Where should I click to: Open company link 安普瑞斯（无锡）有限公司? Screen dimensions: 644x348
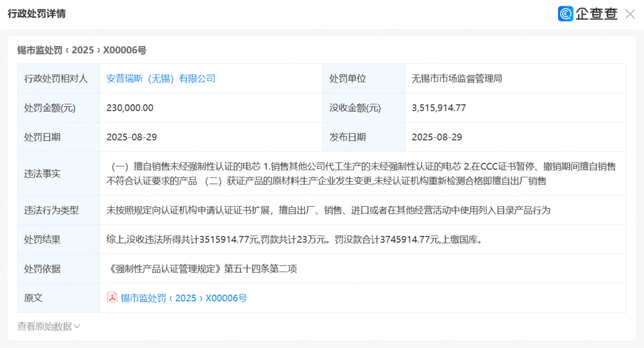coord(160,78)
